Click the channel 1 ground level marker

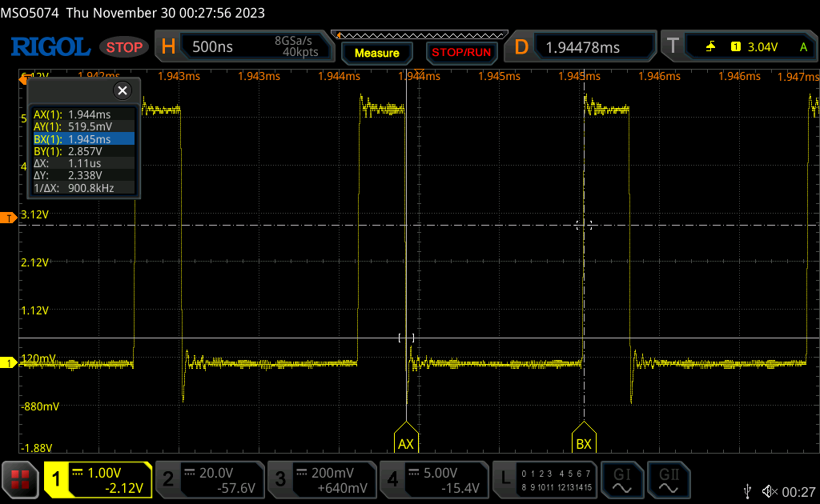click(x=10, y=363)
